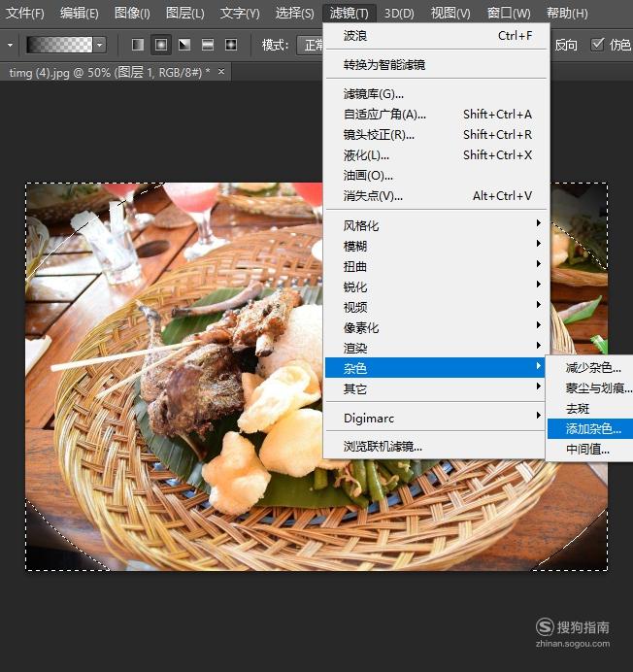Click the gradient preview swatch

59,45
